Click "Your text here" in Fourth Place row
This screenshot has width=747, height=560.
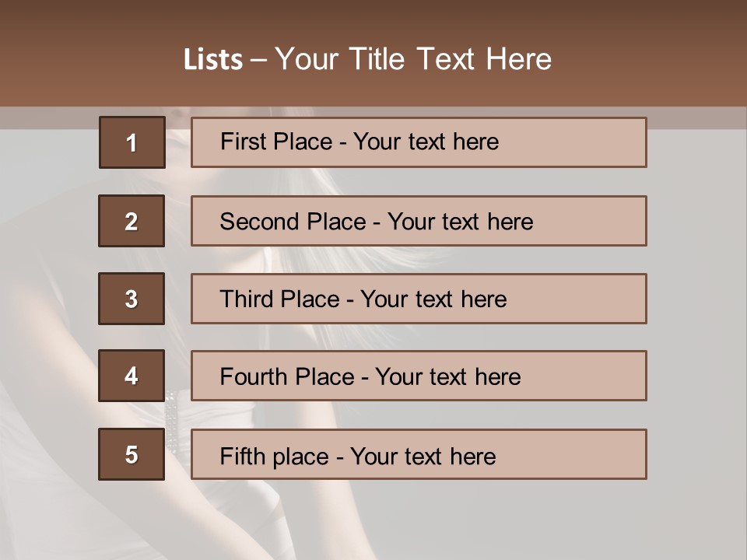tap(448, 377)
